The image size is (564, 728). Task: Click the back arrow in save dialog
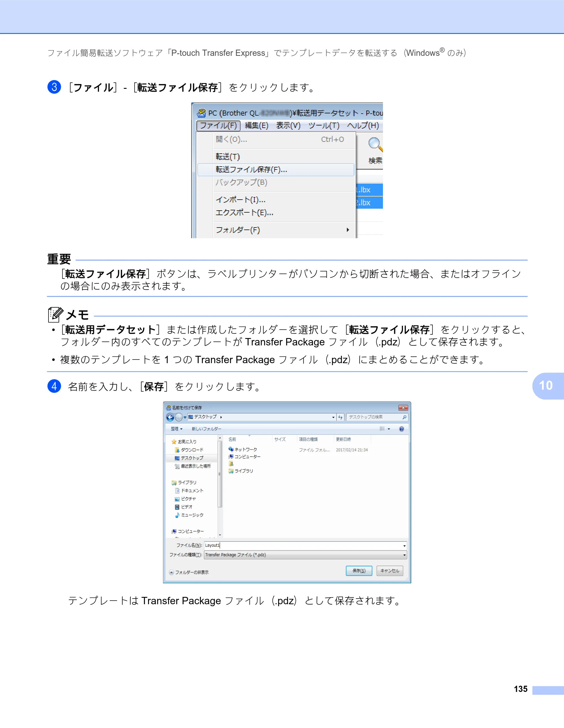(x=170, y=417)
